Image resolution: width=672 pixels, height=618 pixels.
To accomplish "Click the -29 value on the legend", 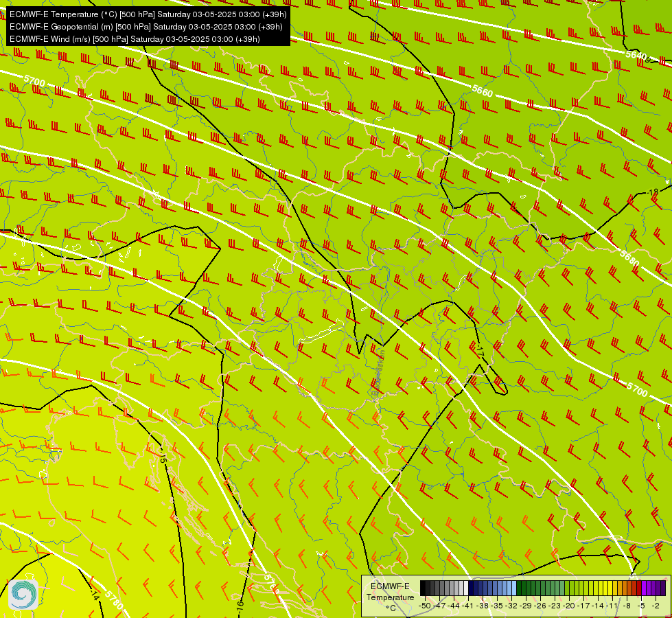I will [526, 606].
